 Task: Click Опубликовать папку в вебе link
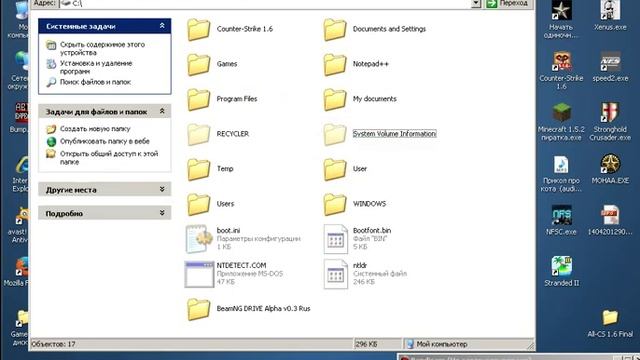(x=104, y=141)
